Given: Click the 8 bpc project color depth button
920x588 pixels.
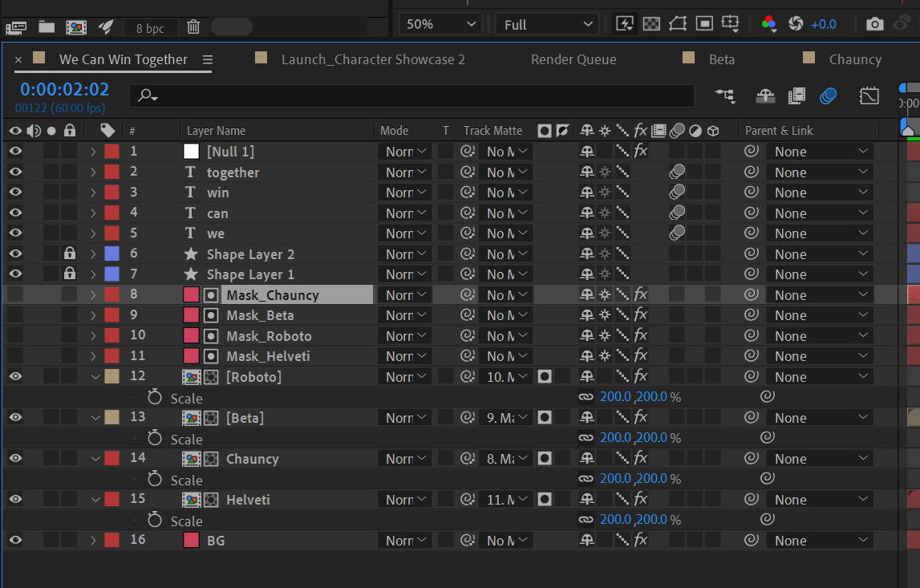Looking at the screenshot, I should (x=150, y=27).
